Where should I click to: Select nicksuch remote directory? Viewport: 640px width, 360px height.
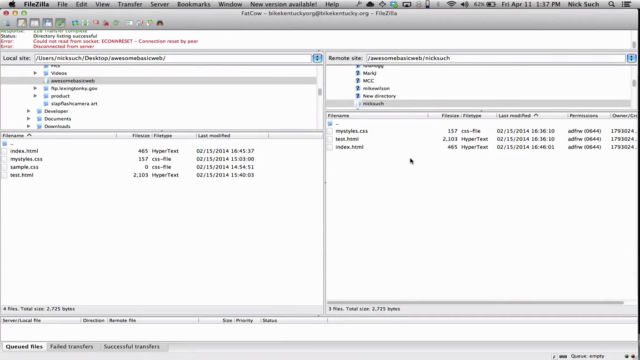click(373, 104)
